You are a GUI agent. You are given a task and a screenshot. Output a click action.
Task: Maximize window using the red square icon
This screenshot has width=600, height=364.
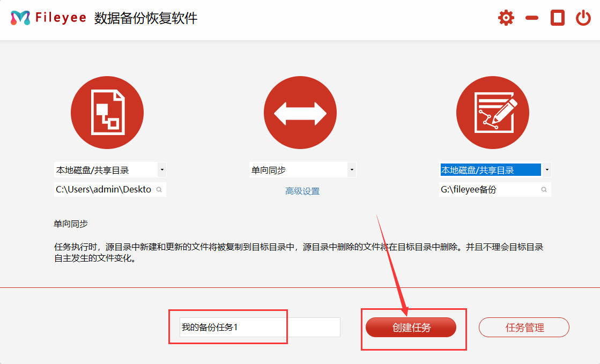coord(558,18)
